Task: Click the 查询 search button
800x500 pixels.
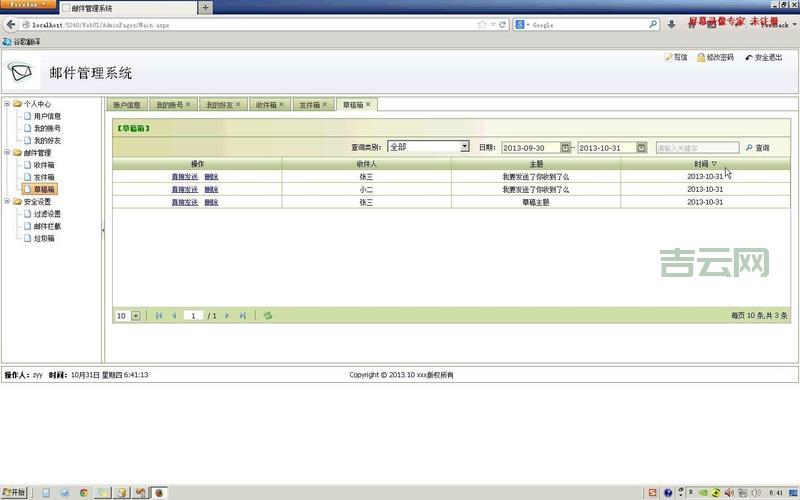Action: tap(757, 148)
